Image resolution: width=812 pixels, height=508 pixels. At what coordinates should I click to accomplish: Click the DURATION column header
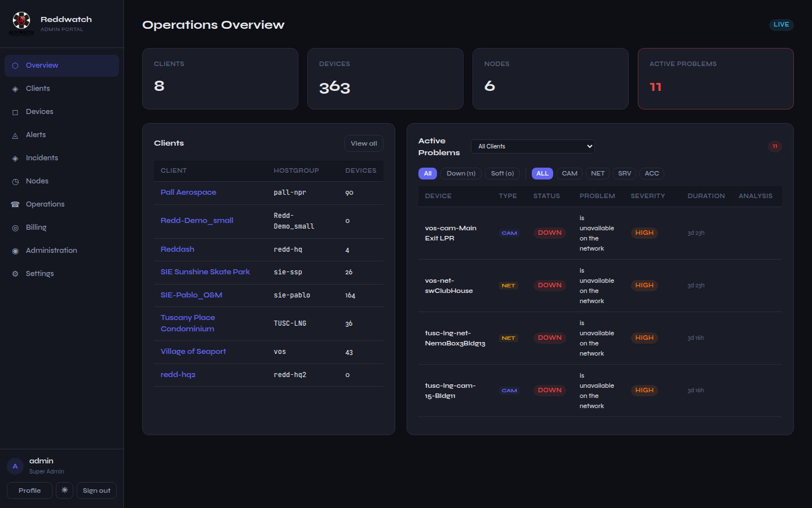point(706,196)
